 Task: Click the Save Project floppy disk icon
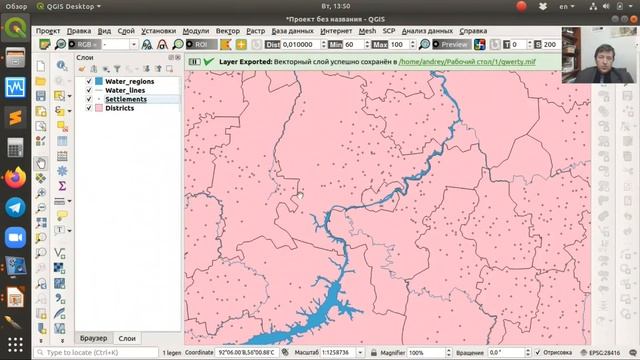(41, 96)
